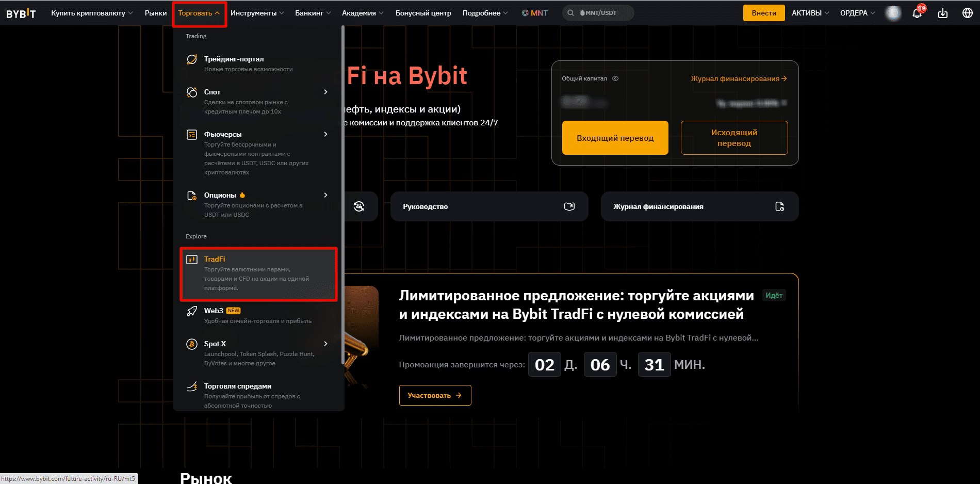Click the Входящий перевод button
This screenshot has height=484, width=980.
(615, 138)
